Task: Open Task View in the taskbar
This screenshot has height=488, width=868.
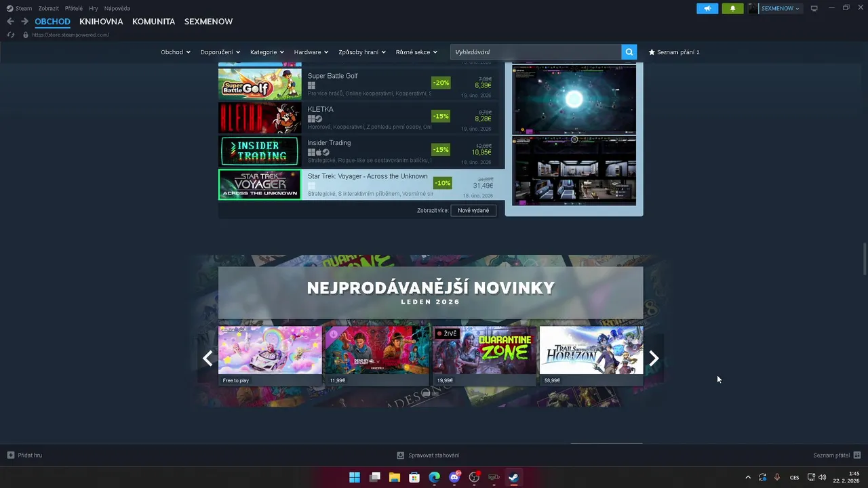Action: pos(374,477)
